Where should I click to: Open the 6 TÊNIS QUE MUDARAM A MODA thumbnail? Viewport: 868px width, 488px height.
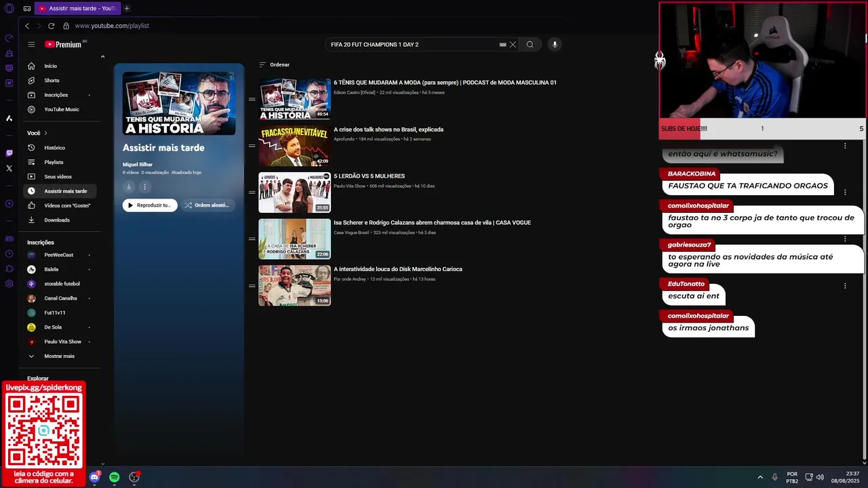(294, 99)
